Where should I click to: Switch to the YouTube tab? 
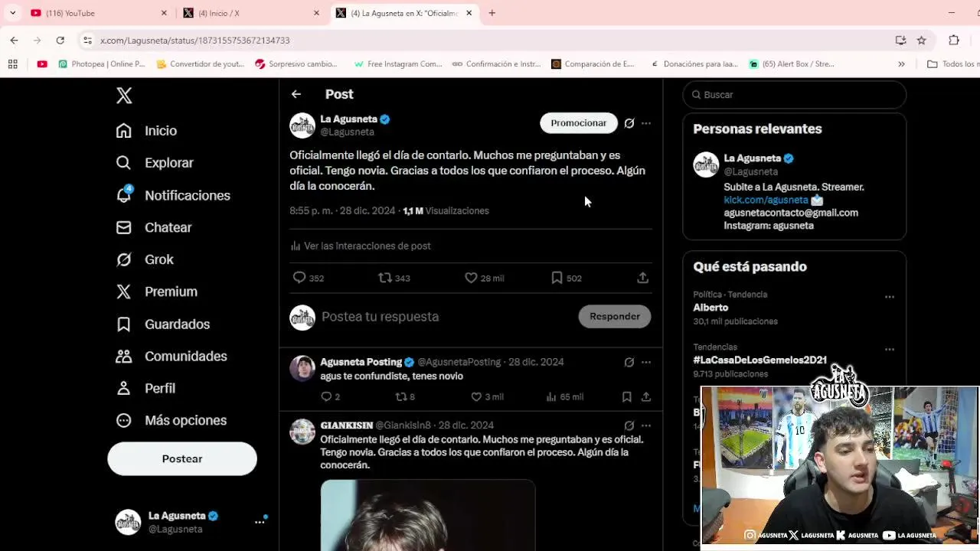[x=98, y=13]
